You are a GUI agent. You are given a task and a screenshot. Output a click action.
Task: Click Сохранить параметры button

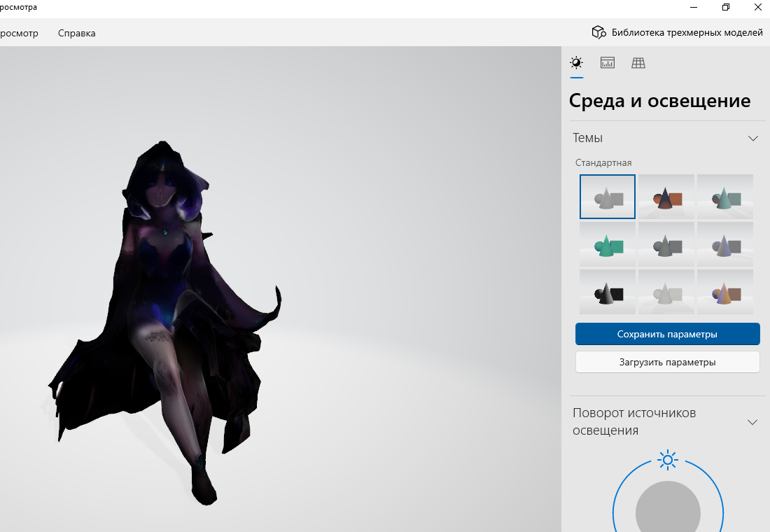(667, 334)
